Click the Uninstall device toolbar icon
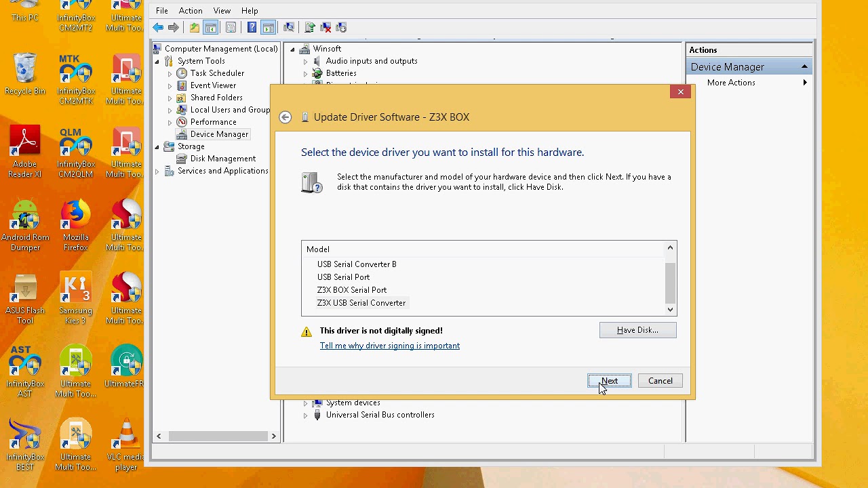Image resolution: width=868 pixels, height=488 pixels. [325, 27]
